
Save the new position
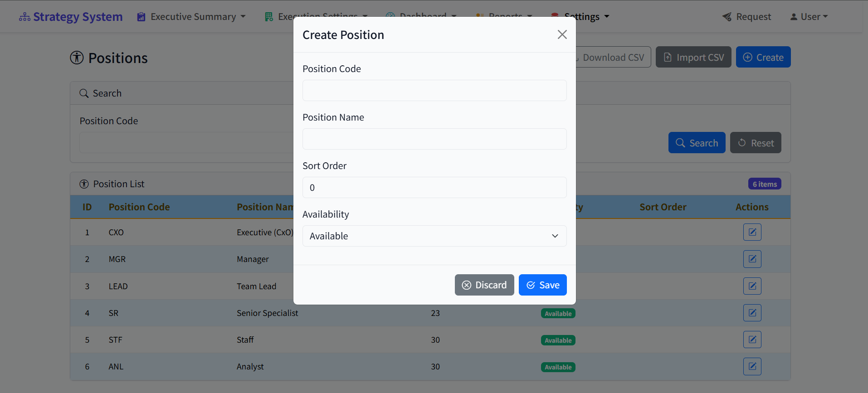point(543,285)
